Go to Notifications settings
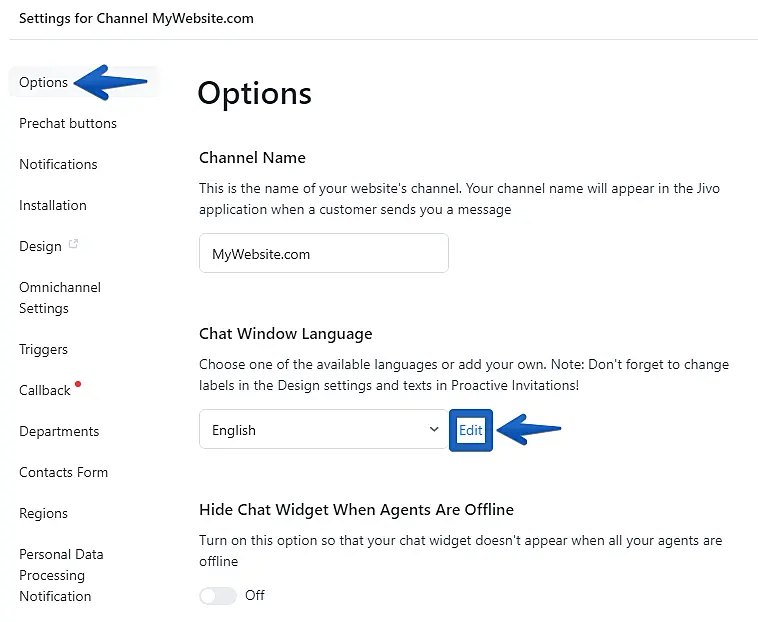This screenshot has height=622, width=758. point(58,164)
